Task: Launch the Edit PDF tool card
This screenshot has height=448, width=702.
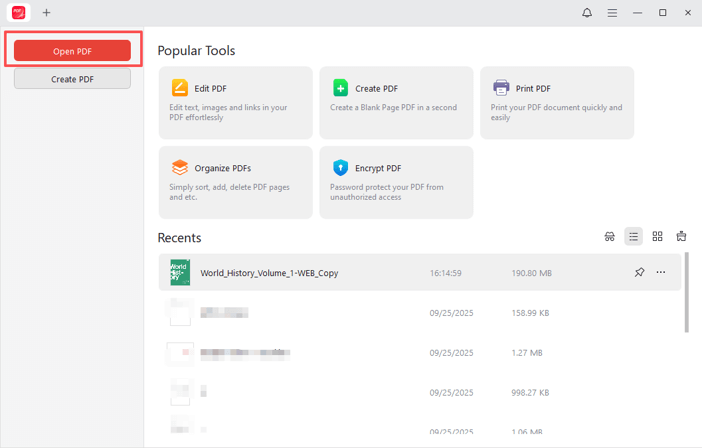Action: pyautogui.click(x=235, y=103)
